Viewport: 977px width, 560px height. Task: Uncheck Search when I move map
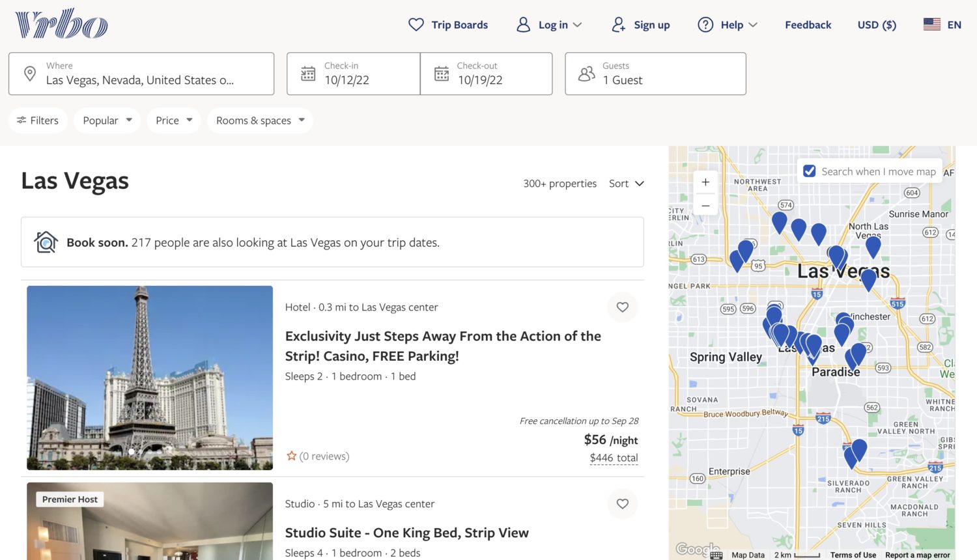(810, 171)
